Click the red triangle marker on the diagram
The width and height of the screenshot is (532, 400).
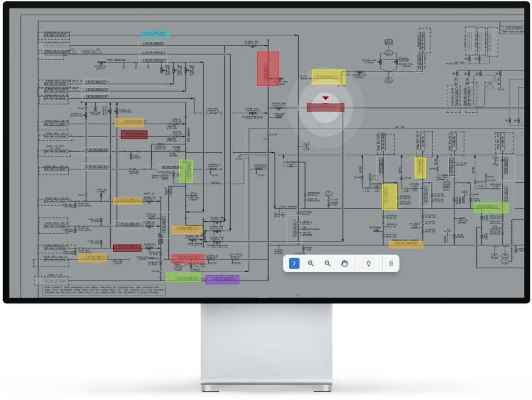(325, 98)
